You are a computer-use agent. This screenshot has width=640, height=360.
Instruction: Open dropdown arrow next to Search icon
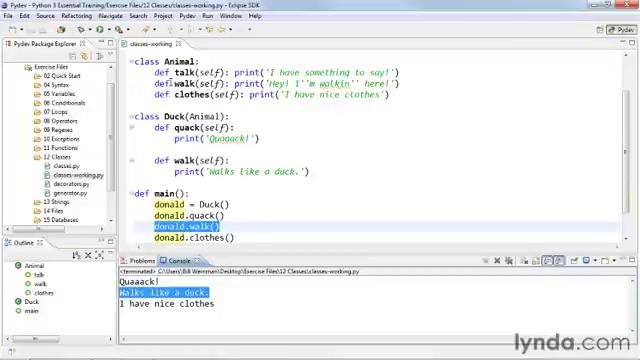(154, 29)
